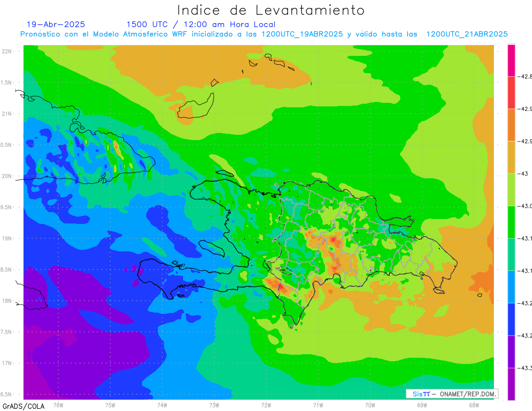Pick the royal blue legend swatch
Viewport: 532px width, 411px height.
[x=511, y=319]
